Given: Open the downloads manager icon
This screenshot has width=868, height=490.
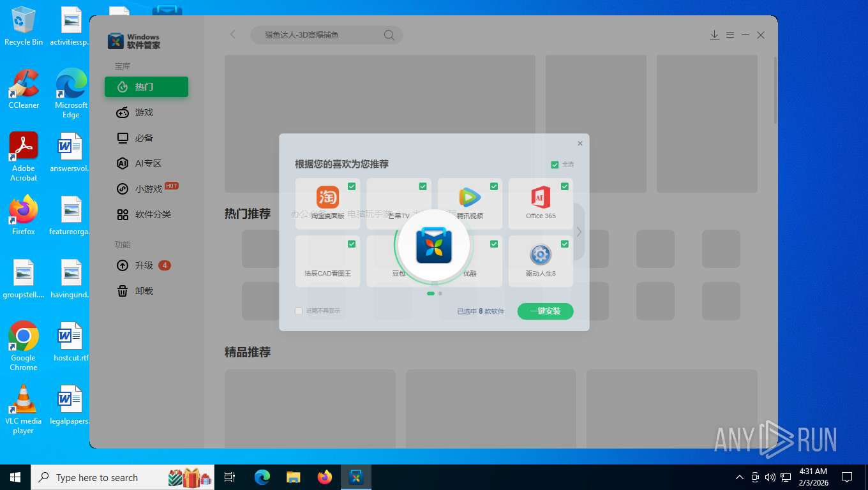Looking at the screenshot, I should click(714, 35).
